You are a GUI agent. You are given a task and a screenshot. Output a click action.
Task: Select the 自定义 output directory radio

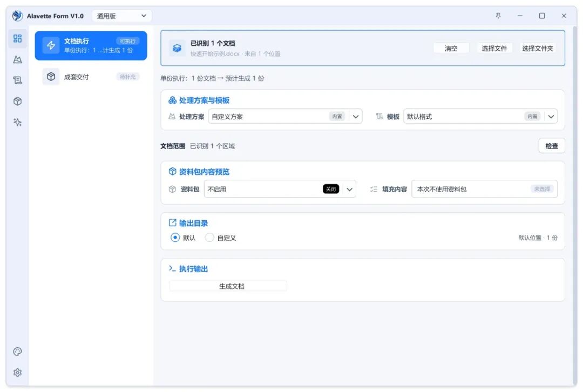coord(209,237)
